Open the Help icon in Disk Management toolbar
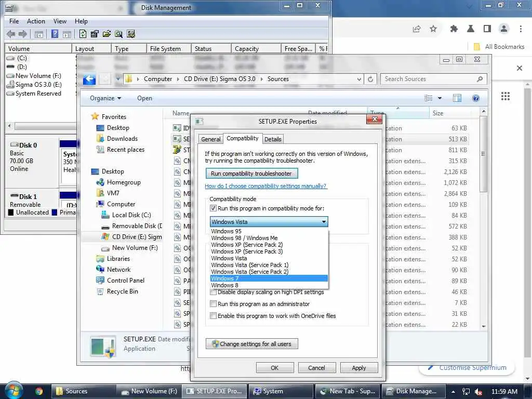The image size is (532, 399). pyautogui.click(x=55, y=34)
